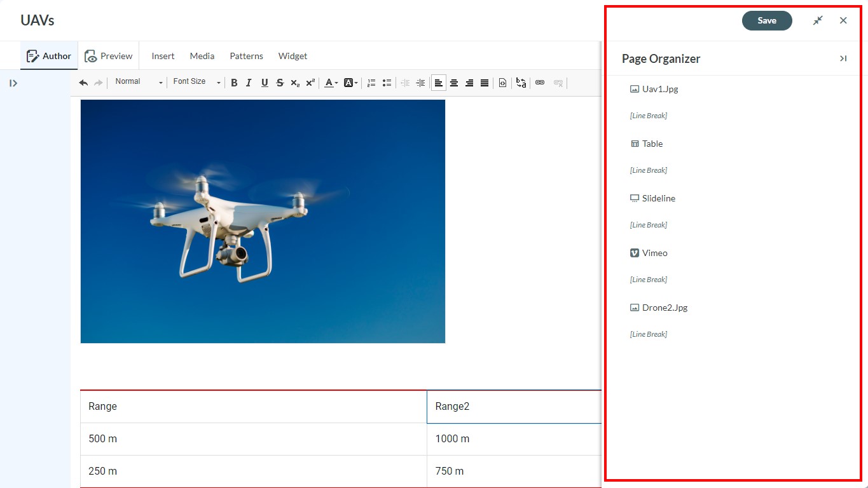The width and height of the screenshot is (868, 488).
Task: Toggle Bold formatting
Action: point(234,83)
